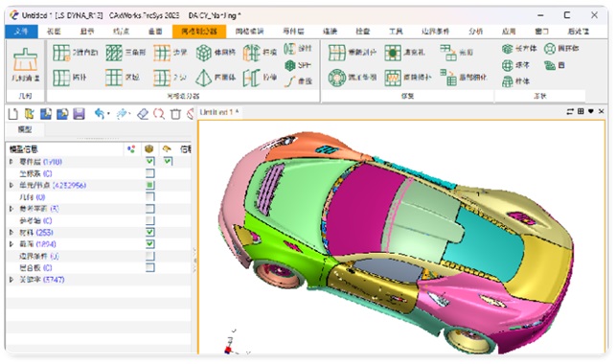Open the blue first ribbon tab
616x364 pixels.
[22, 32]
